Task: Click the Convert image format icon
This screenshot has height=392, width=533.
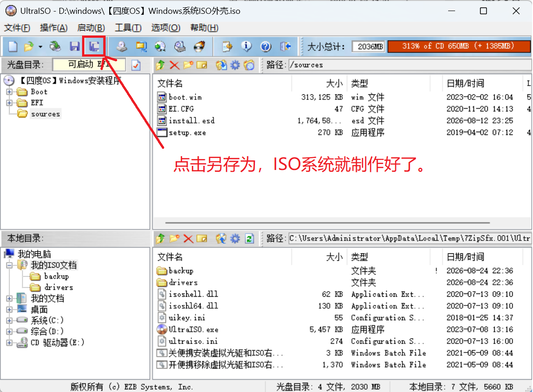Action: (x=141, y=46)
